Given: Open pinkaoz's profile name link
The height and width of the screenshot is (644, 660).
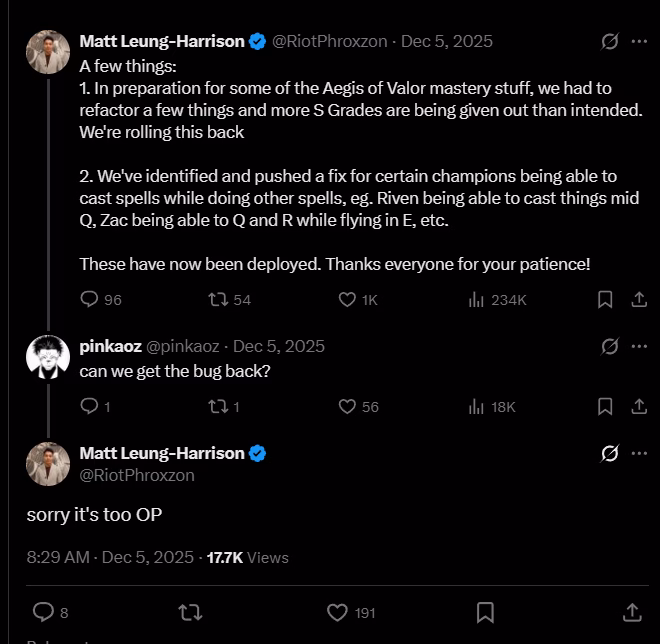Looking at the screenshot, I should tap(110, 346).
